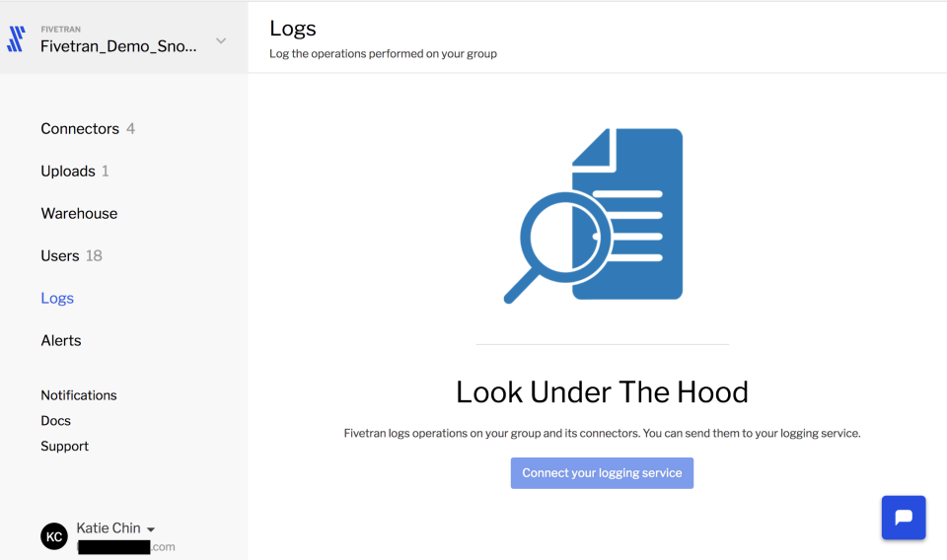Click the Connectors count badge 4
Viewport: 947px width, 560px height.
click(x=130, y=128)
